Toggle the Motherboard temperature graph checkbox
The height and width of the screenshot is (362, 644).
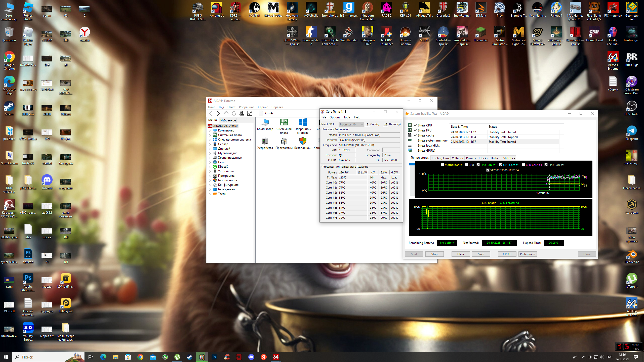[442, 165]
